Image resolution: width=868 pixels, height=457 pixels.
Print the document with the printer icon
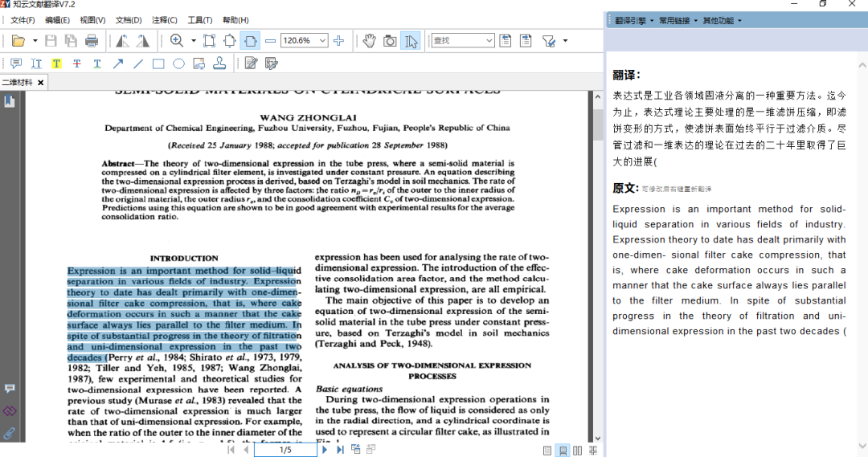pos(92,41)
